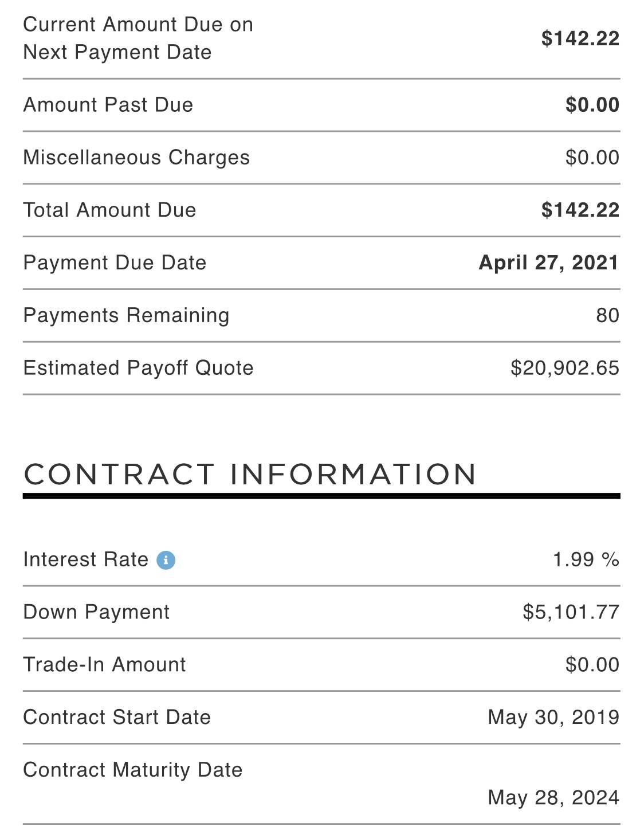Click the 1.99 % interest rate value
This screenshot has width=644, height=830.
[586, 559]
